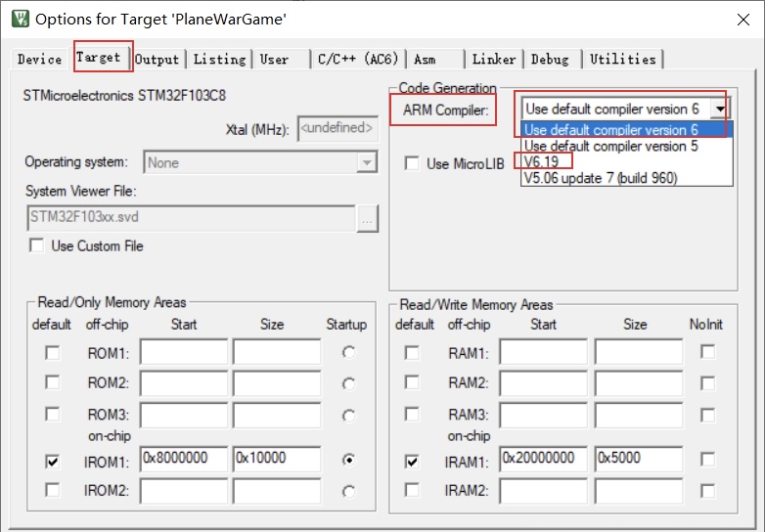Click the 'STMicroelectronics STM32F103C8' device label
Image resolution: width=765 pixels, height=532 pixels.
tap(125, 95)
